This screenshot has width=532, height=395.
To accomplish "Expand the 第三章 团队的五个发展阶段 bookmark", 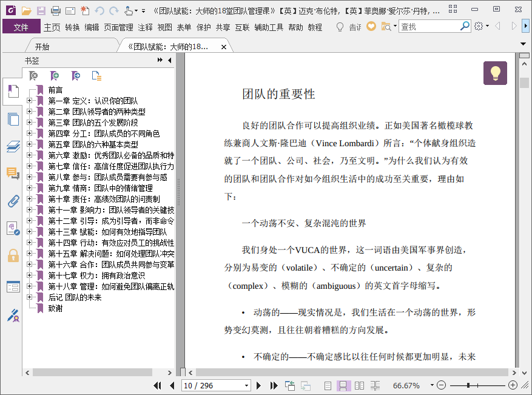I will click(x=29, y=122).
